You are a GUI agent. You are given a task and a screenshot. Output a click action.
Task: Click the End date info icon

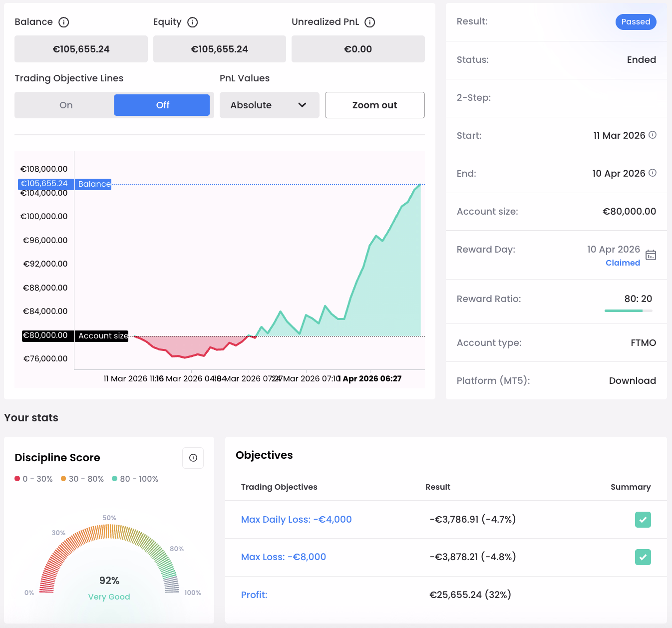coord(653,173)
